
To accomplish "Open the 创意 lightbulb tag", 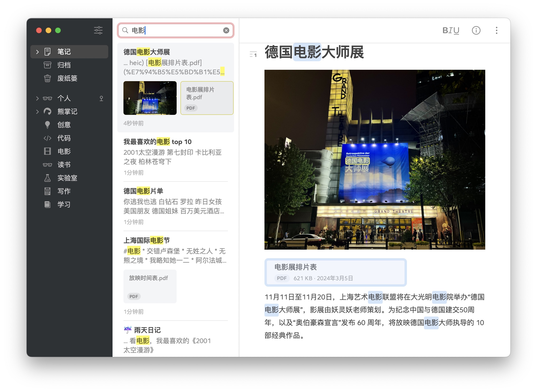I will coord(64,125).
